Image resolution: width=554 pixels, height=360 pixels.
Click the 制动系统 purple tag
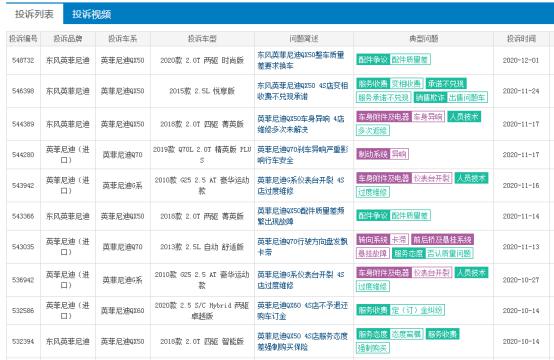373,154
